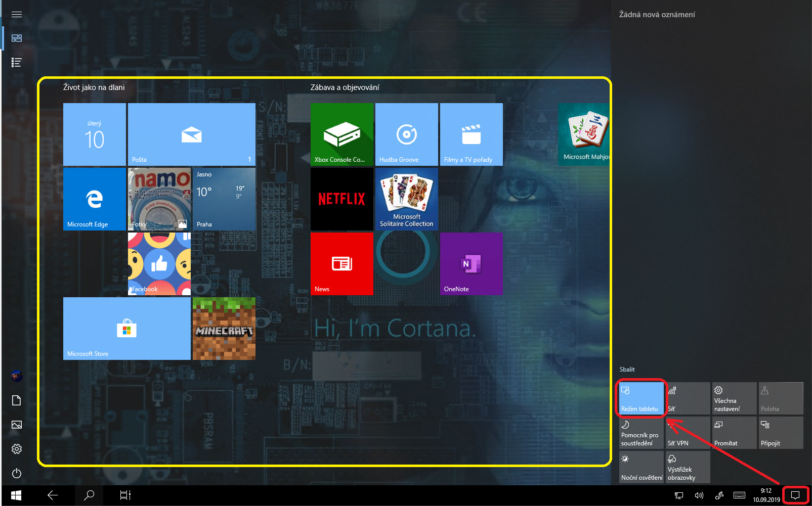The height and width of the screenshot is (506, 812).
Task: Open the taskbar clock showing 9:12
Action: coord(766,495)
